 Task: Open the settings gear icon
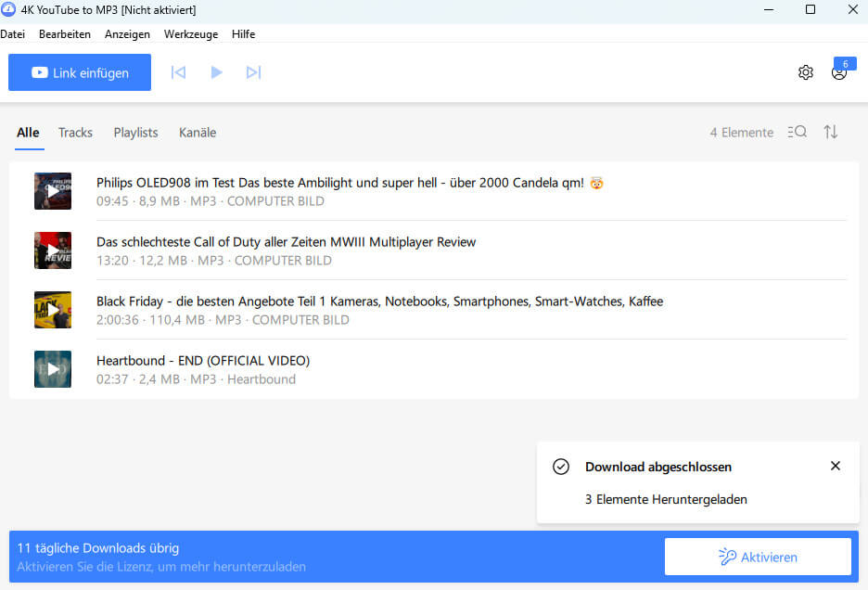coord(805,72)
